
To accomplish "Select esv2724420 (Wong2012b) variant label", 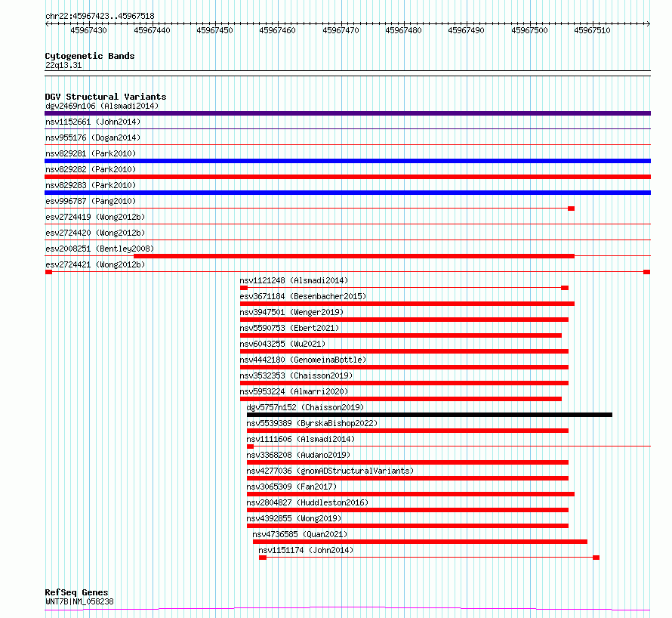I will tap(95, 233).
